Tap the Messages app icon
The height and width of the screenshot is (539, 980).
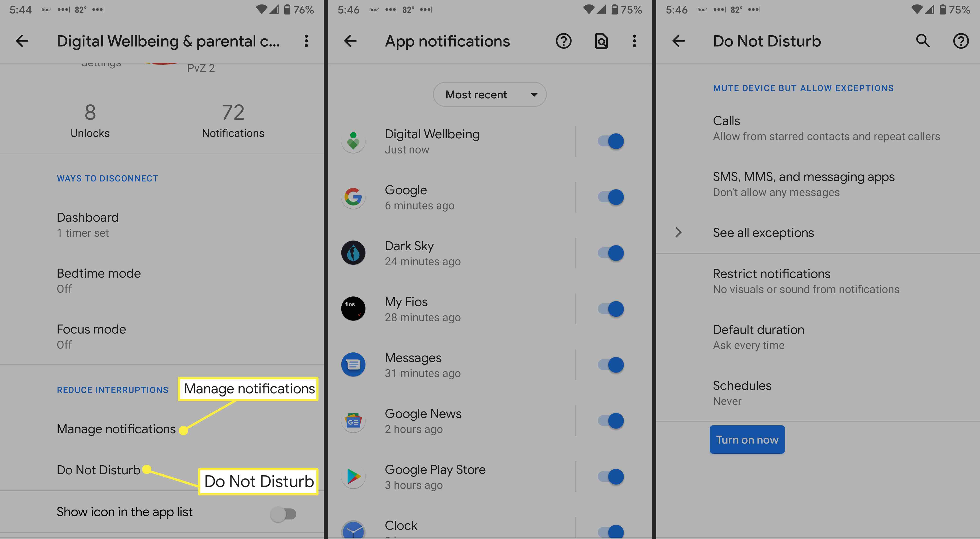pos(353,364)
